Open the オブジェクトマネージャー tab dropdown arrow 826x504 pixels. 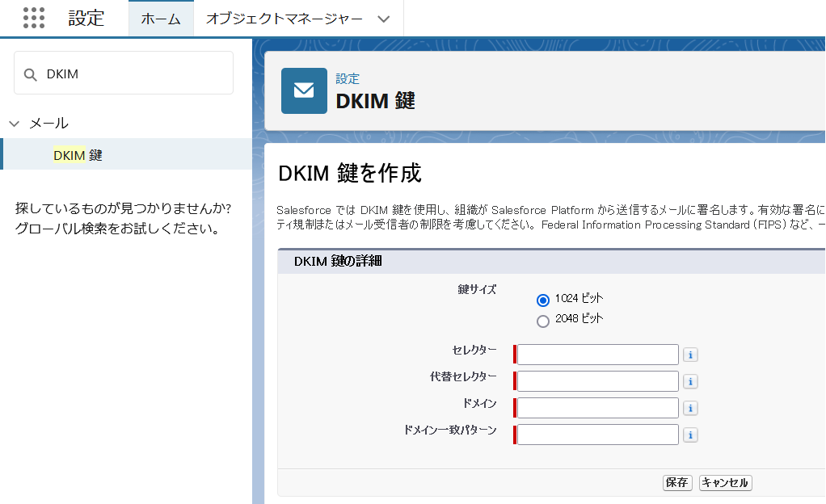[x=383, y=19]
